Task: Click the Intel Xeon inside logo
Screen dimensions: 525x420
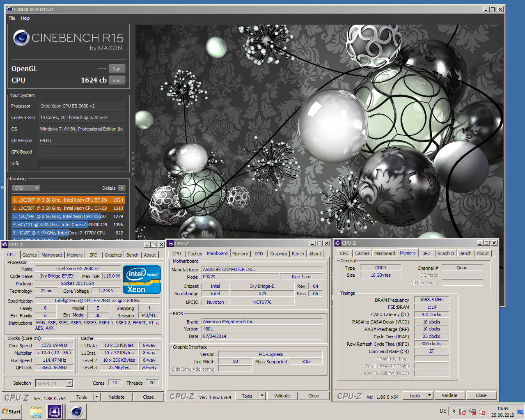Action: coord(142,280)
